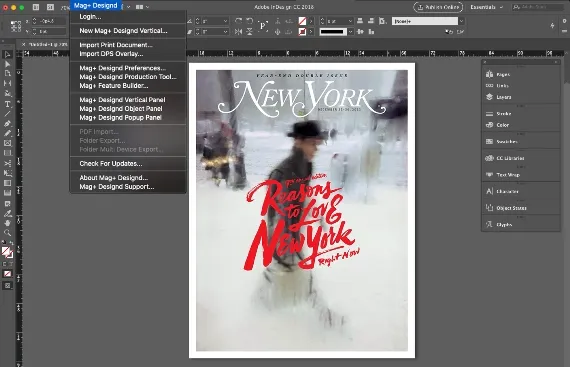Select the Pen tool

pos(7,124)
